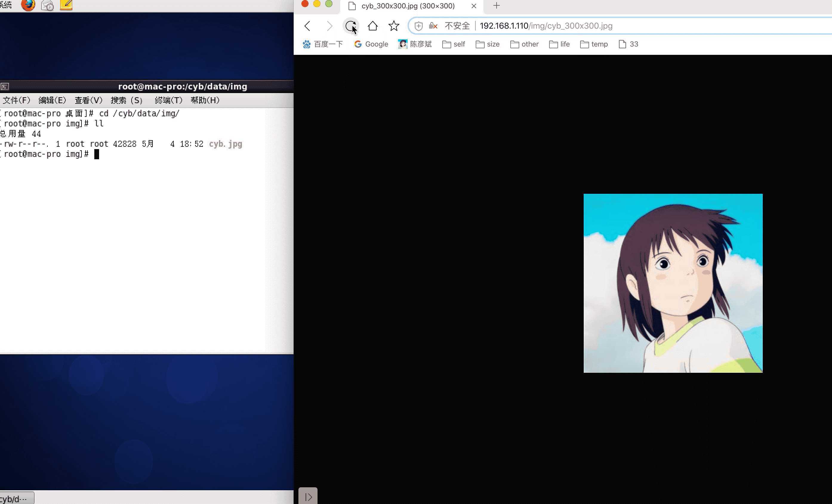Image resolution: width=832 pixels, height=504 pixels.
Task: Bookmark this page with the star
Action: tap(394, 26)
